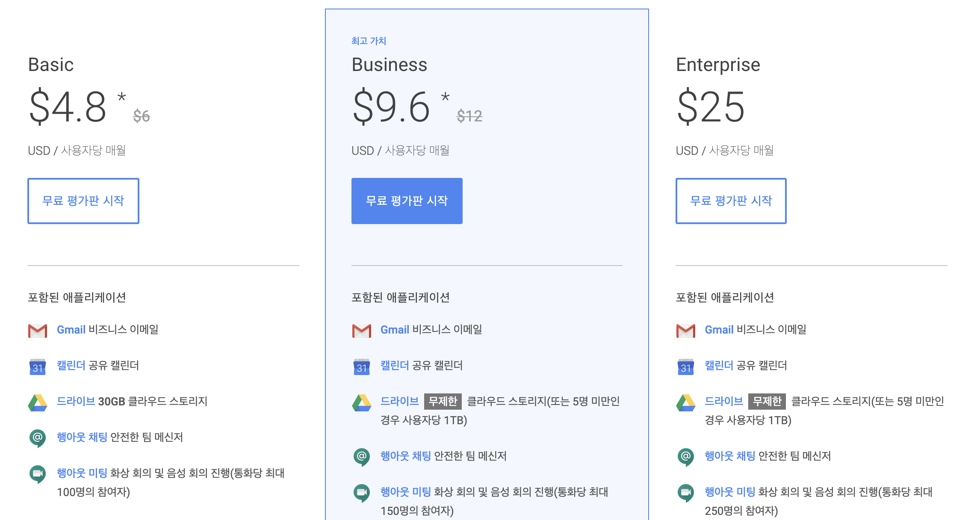This screenshot has height=520, width=980.
Task: Open the Gmail link in the Business plan
Action: [x=395, y=330]
